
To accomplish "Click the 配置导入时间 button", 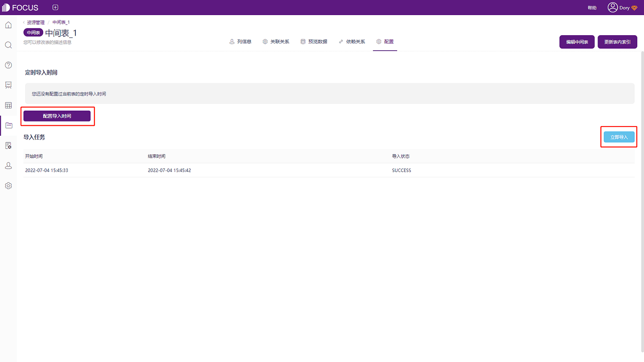I will (x=57, y=116).
